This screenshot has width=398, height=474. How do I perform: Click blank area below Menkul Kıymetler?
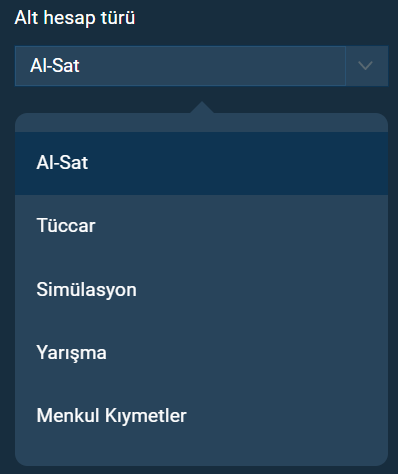tap(201, 456)
